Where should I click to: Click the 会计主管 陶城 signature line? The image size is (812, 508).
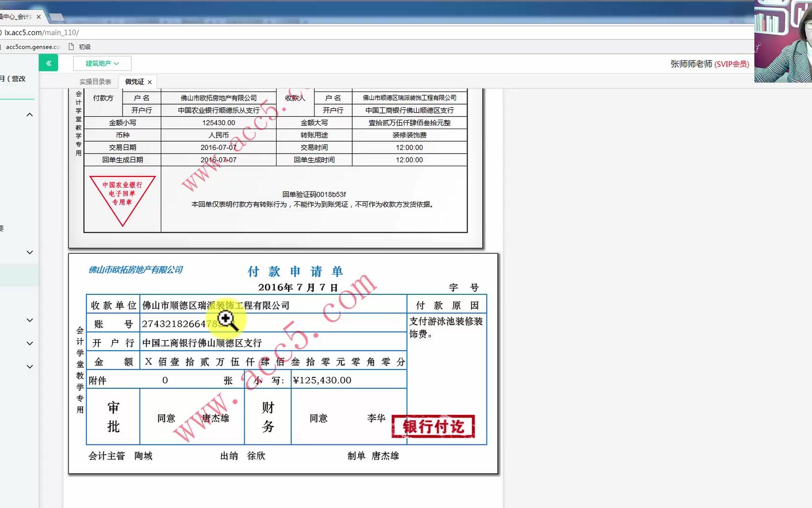point(120,456)
